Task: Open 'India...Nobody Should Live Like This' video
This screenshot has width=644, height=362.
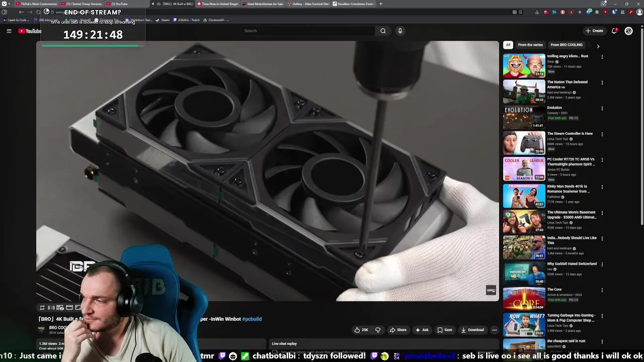Action: tap(524, 247)
